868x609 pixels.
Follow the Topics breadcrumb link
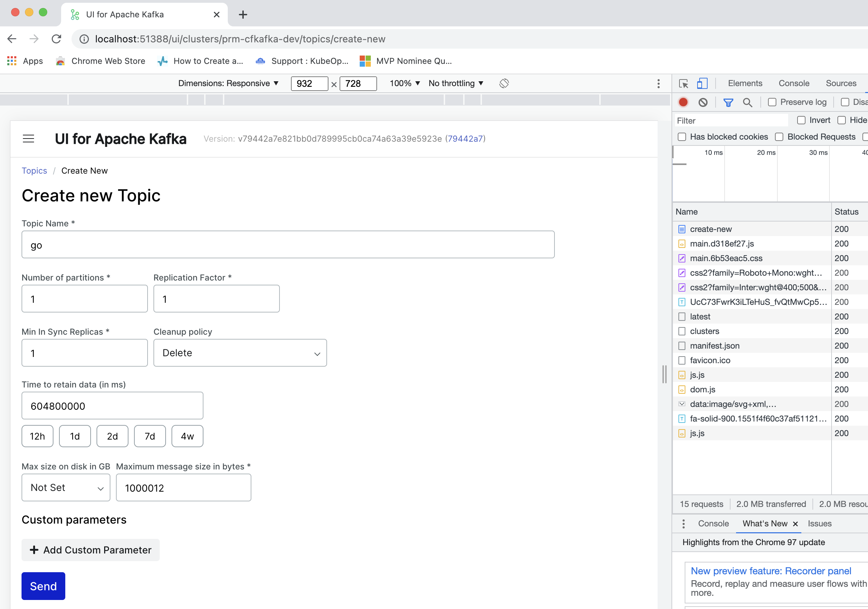[34, 170]
